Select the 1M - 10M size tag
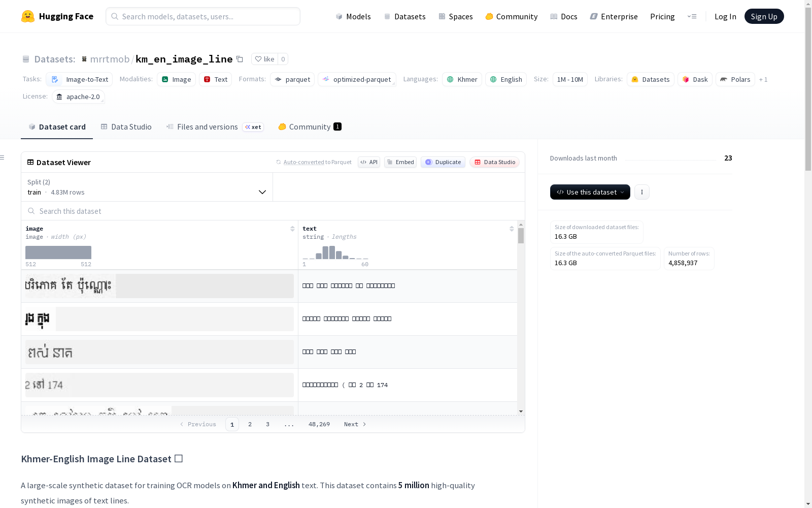 click(570, 79)
